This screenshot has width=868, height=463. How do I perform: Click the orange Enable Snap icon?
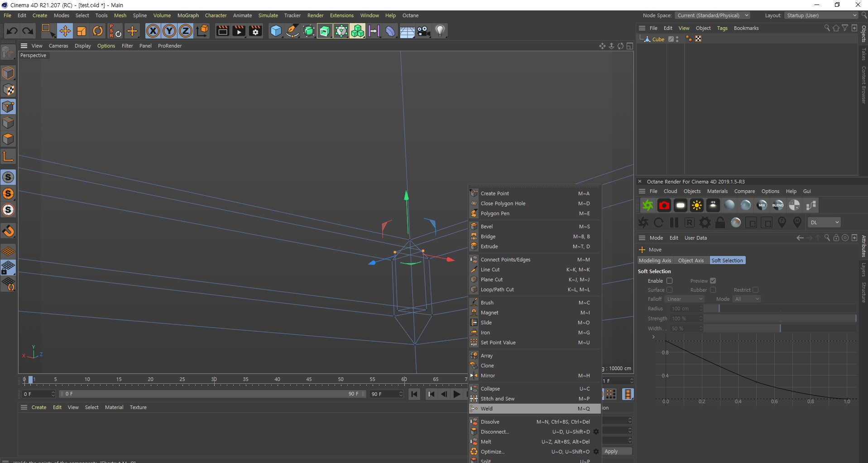[8, 231]
